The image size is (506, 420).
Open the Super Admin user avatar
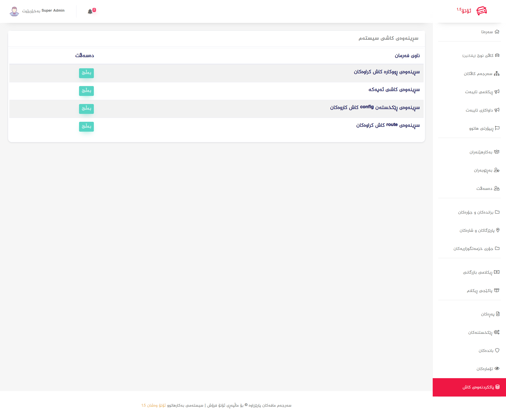coord(14,11)
